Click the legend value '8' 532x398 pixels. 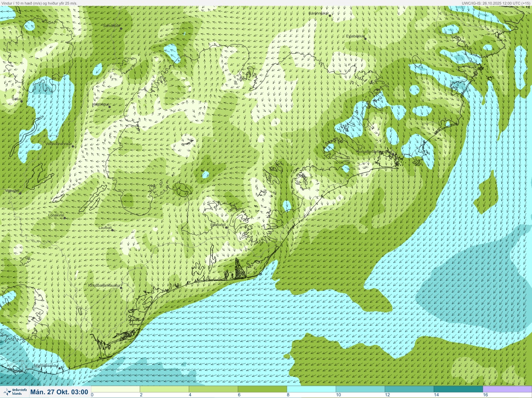pos(288,395)
